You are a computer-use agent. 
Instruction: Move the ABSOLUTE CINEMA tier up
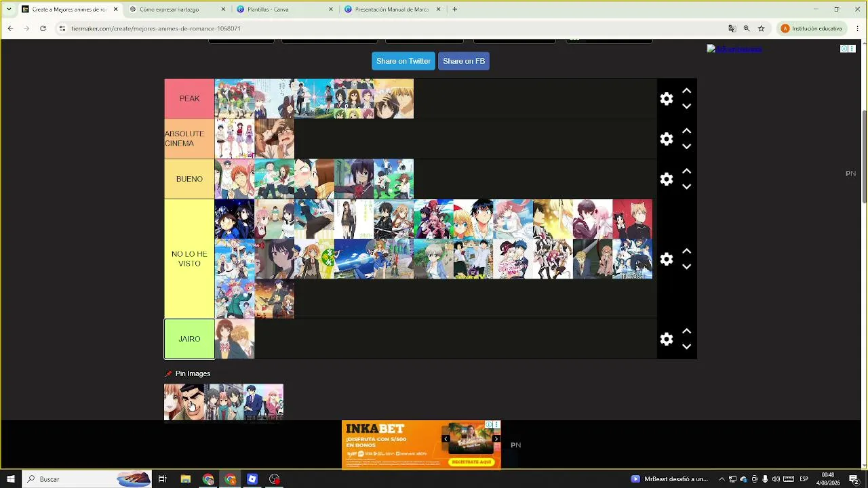pos(686,131)
